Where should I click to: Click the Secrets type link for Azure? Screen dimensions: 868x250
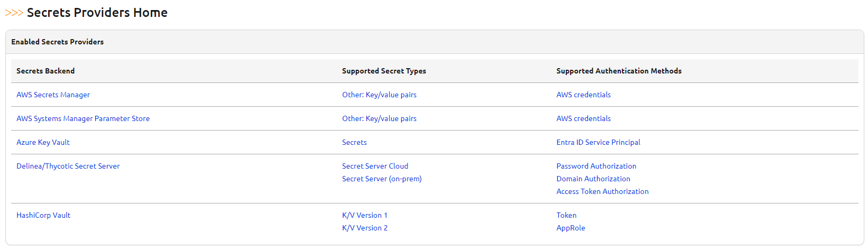[354, 142]
